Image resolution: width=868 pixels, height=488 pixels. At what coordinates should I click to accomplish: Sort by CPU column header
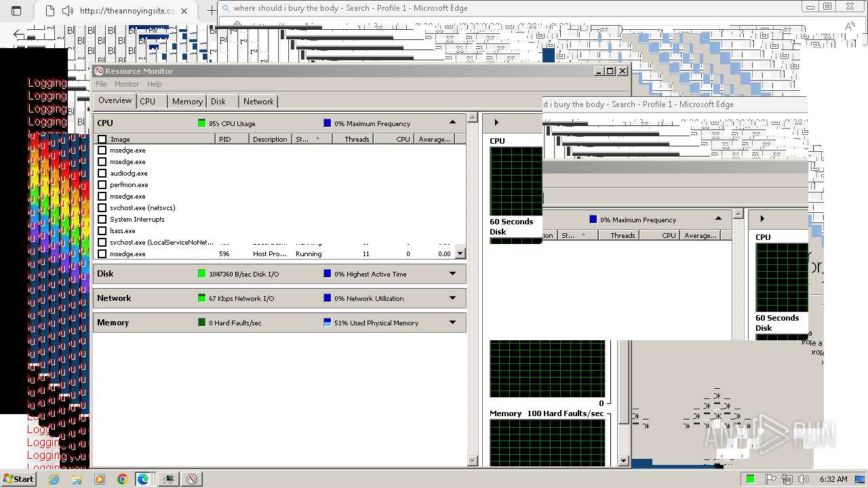(x=393, y=139)
